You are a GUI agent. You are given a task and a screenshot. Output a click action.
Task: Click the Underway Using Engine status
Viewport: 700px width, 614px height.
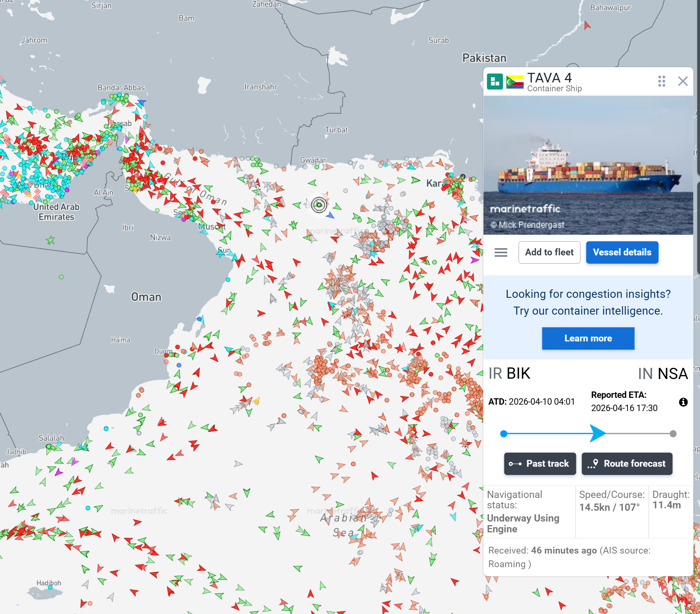pos(523,524)
